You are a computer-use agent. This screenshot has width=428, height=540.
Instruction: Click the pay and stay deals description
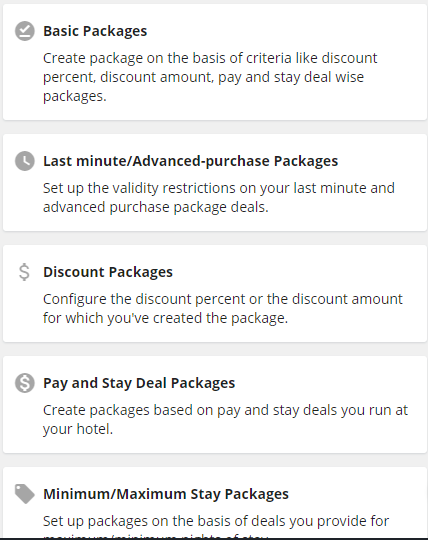(225, 419)
